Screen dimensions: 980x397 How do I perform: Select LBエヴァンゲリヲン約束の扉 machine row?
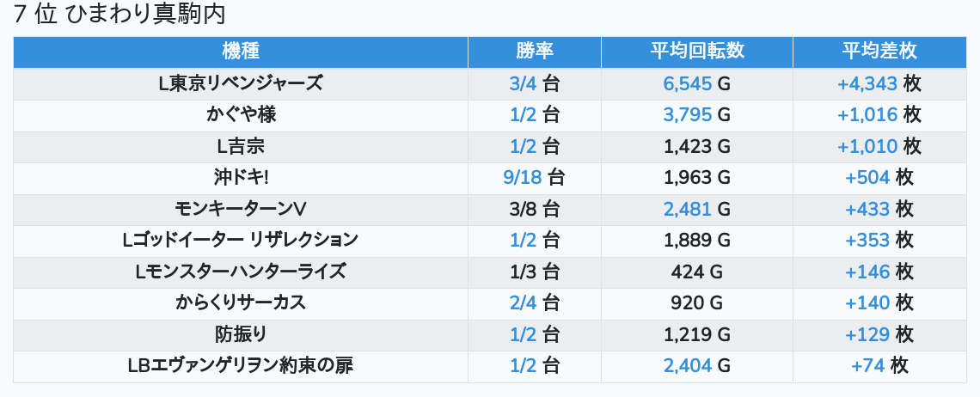click(x=490, y=366)
